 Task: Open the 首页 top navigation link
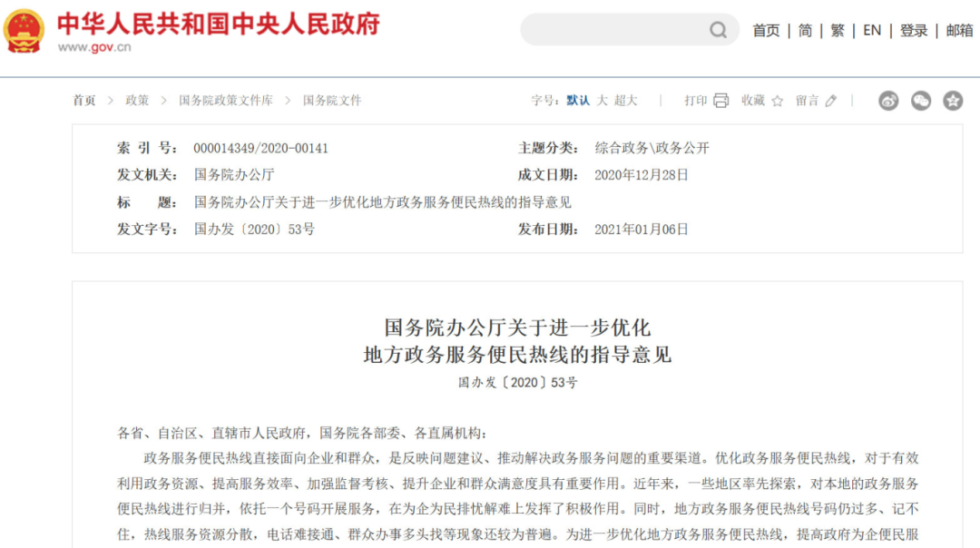coord(766,31)
